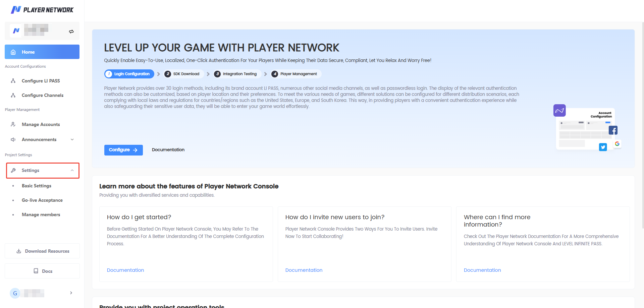Viewport: 644px width, 308px height.
Task: Click the project switch arrows icon
Action: (x=71, y=32)
